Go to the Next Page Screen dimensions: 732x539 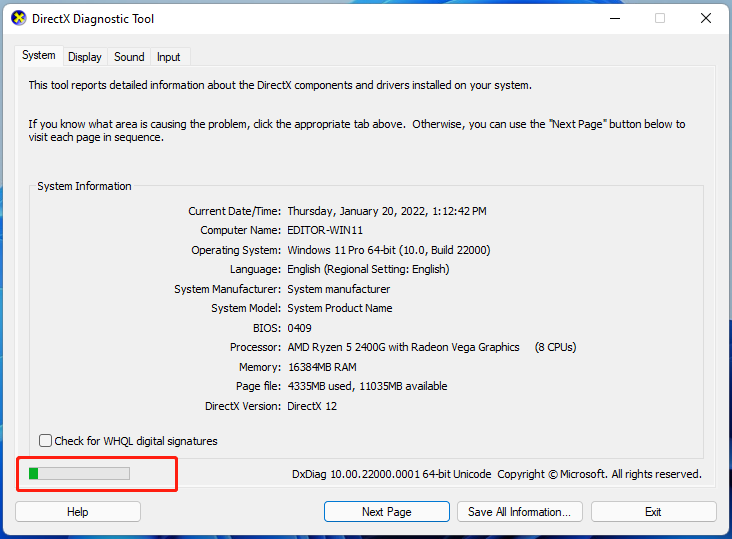pos(387,512)
